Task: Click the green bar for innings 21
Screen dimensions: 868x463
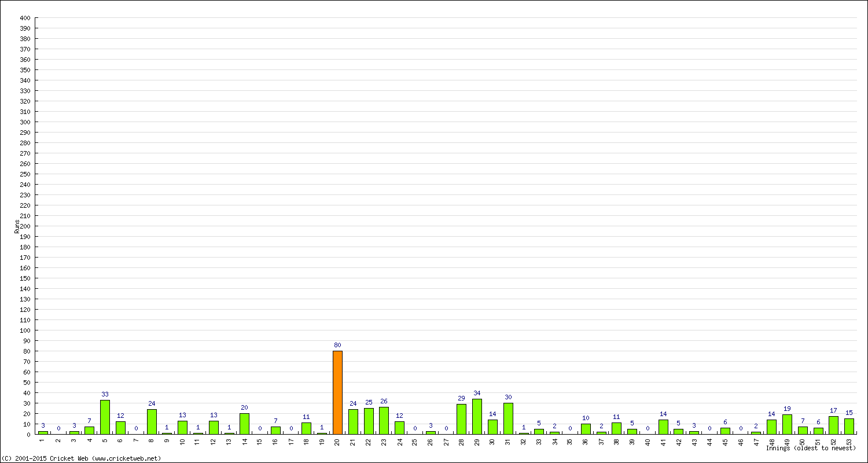Action: point(353,421)
